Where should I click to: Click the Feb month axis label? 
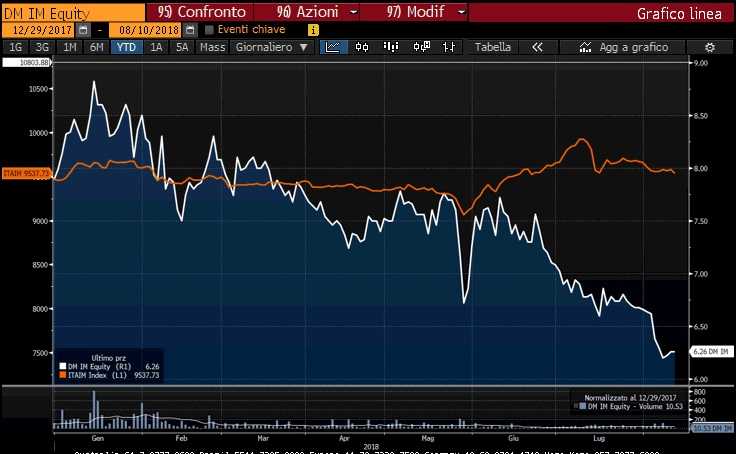coord(181,438)
